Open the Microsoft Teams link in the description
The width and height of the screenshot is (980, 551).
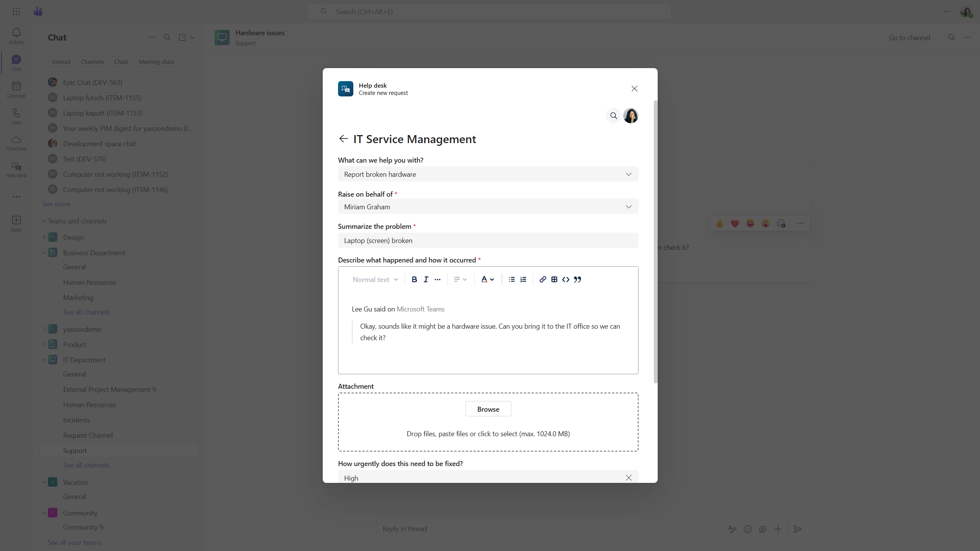pyautogui.click(x=420, y=309)
